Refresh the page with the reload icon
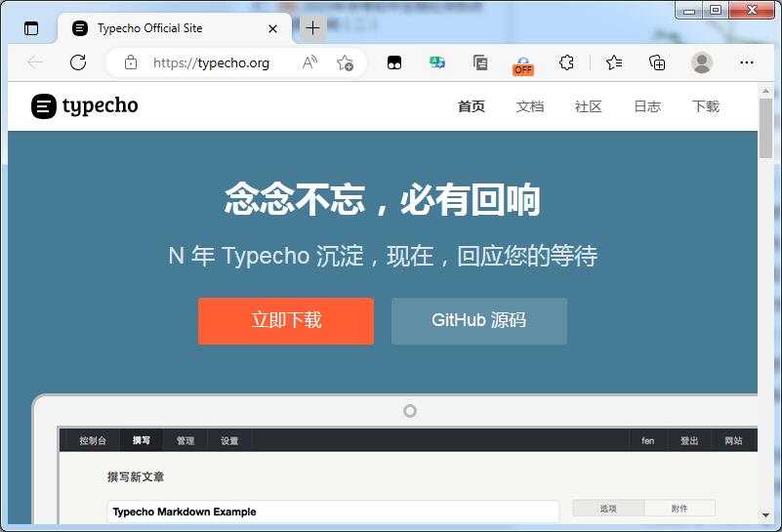Viewport: 782px width, 532px height. (78, 62)
